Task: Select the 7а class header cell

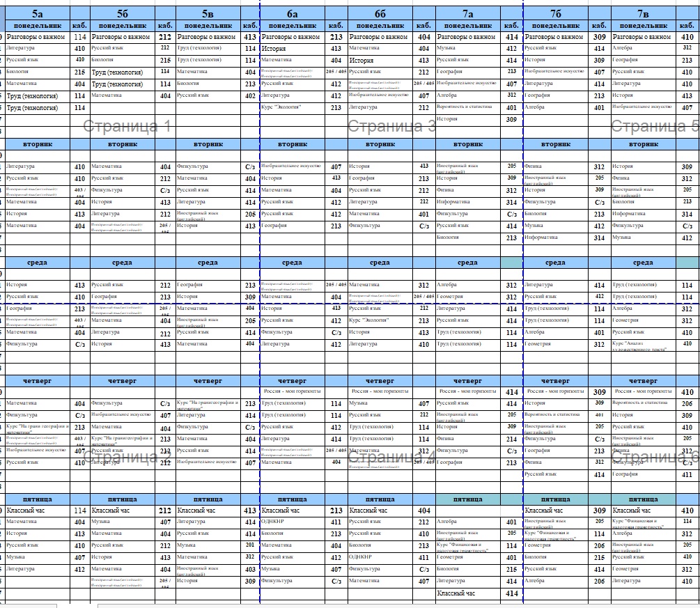Action: [x=468, y=13]
